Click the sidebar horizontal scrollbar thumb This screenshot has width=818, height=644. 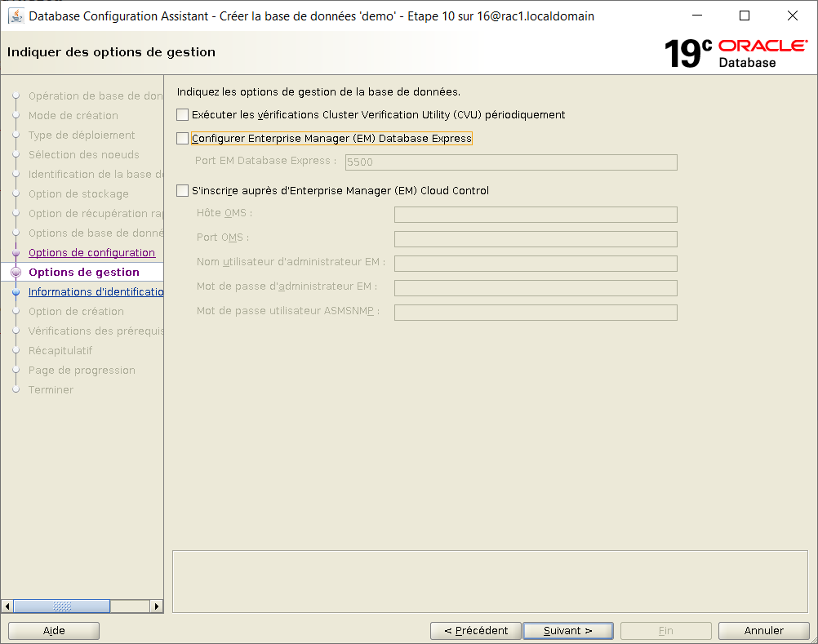click(62, 606)
